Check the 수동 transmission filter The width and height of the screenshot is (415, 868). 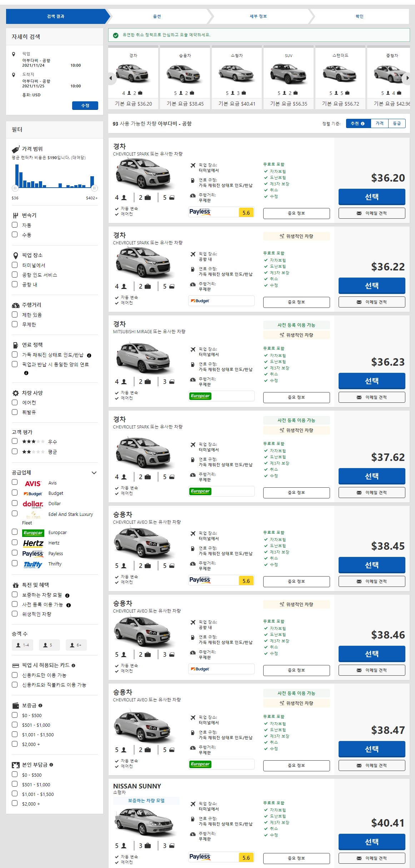click(15, 235)
